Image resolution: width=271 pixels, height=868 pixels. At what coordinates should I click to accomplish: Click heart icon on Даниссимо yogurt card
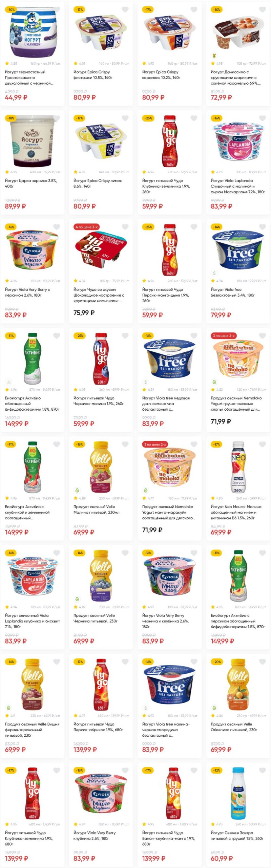(x=262, y=10)
